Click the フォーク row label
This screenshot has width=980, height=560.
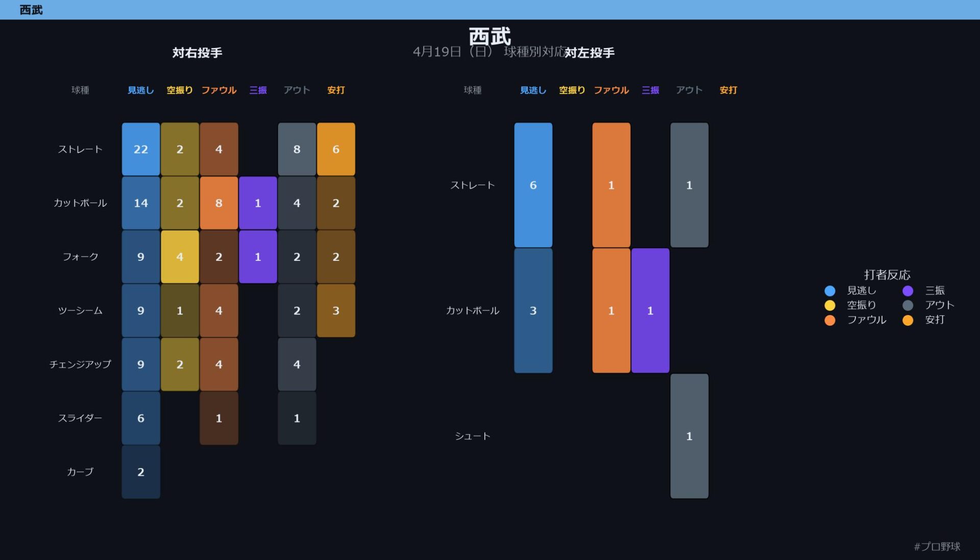click(x=80, y=257)
